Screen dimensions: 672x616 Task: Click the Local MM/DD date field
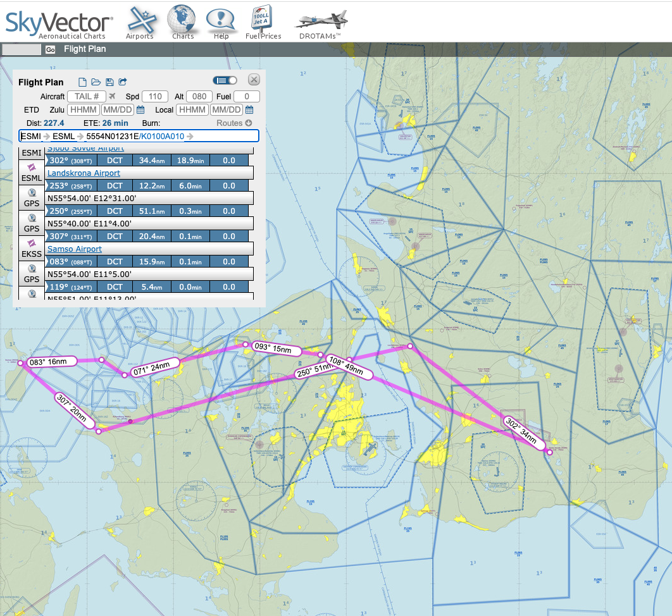click(227, 110)
